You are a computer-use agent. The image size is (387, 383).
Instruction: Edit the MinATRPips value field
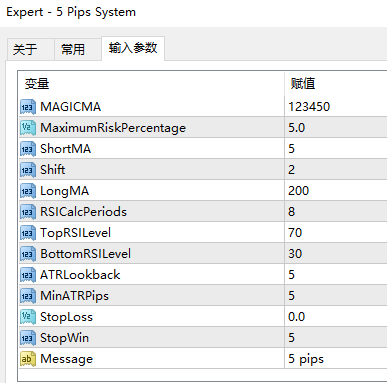click(x=336, y=296)
